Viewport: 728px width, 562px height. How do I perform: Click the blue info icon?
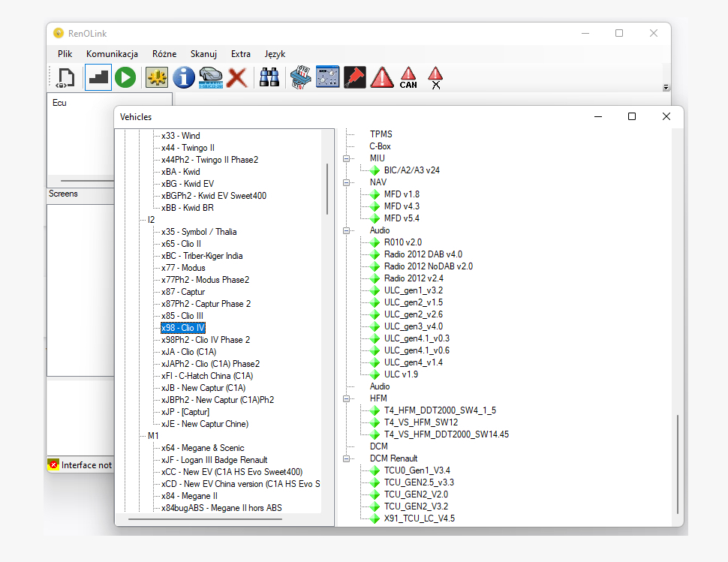183,77
